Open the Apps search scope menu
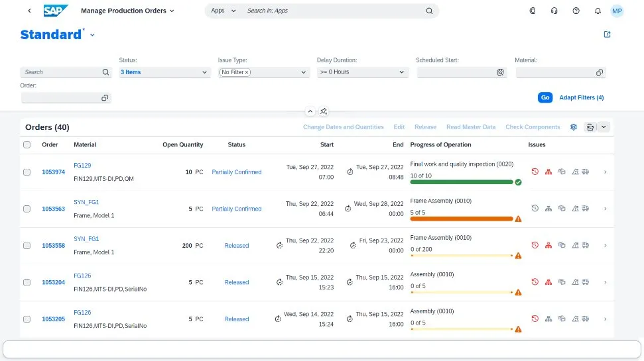644x361 pixels. click(x=223, y=11)
